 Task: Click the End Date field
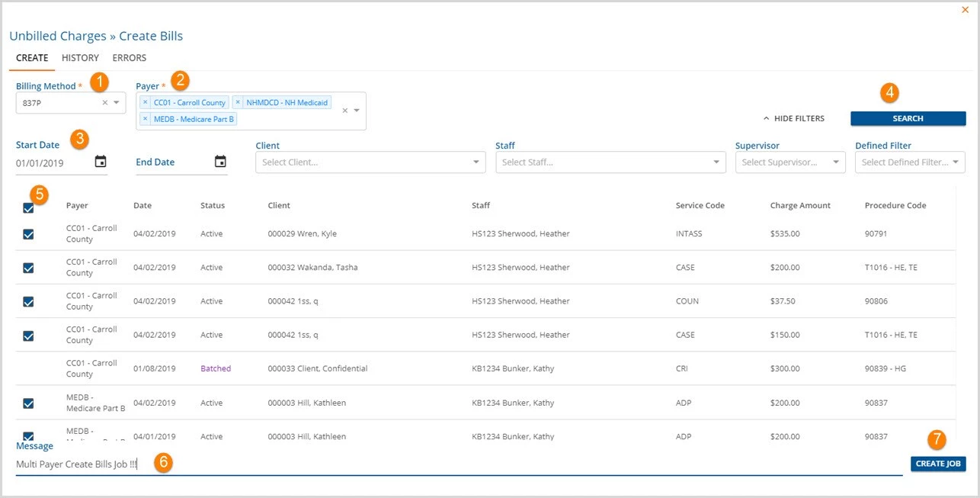[x=172, y=162]
